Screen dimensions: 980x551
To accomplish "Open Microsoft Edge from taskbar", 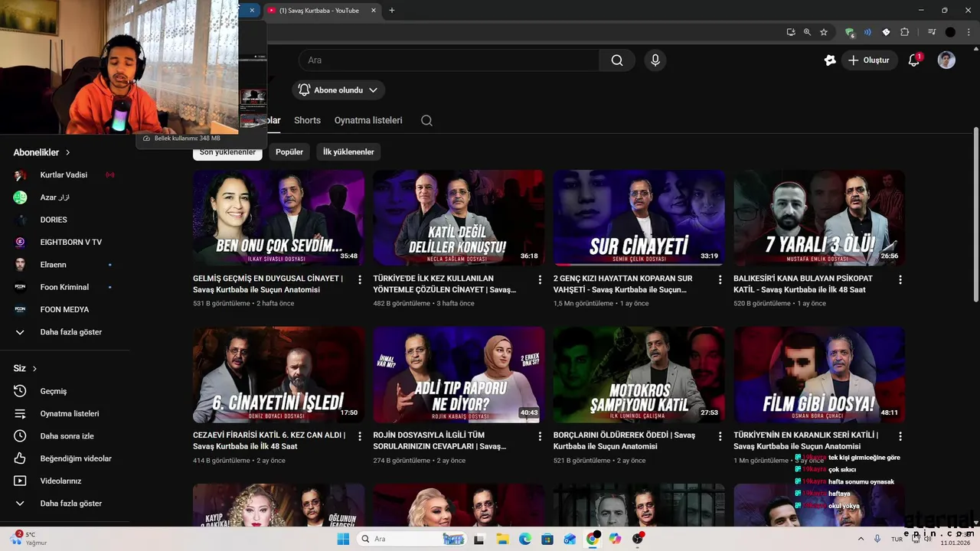I will tap(524, 539).
